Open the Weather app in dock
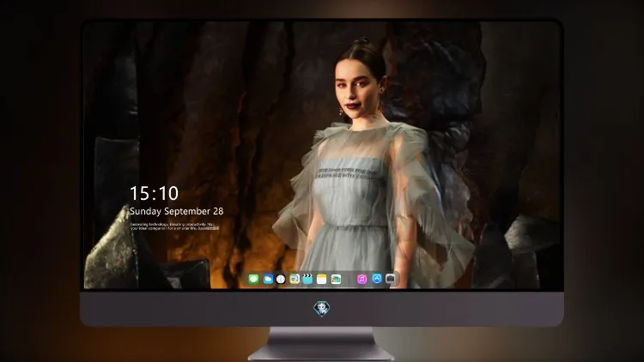 coord(268,279)
